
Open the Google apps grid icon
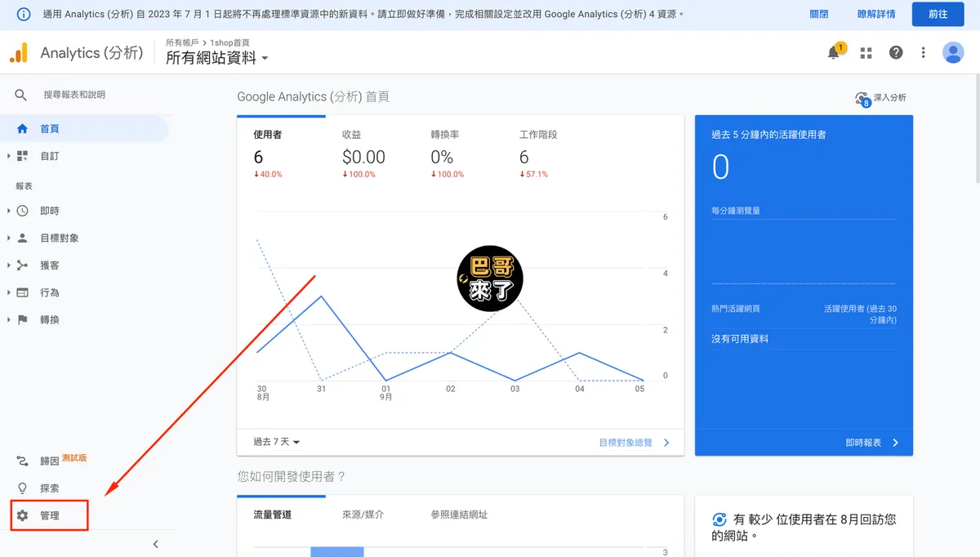[x=866, y=53]
